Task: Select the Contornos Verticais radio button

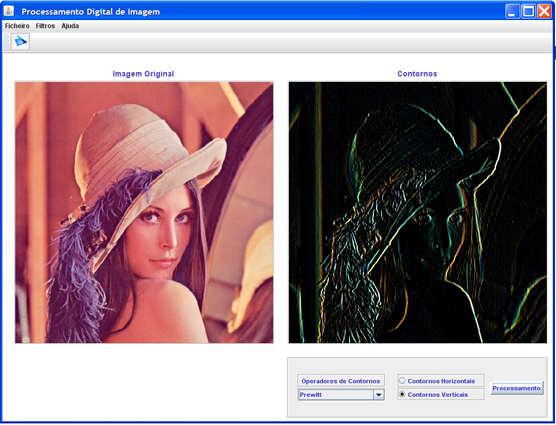Action: pyautogui.click(x=402, y=394)
